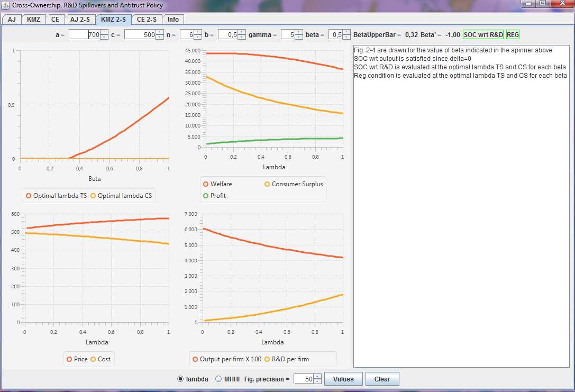Toggle the SOC wrt R&D indicator
The image size is (575, 392).
483,34
